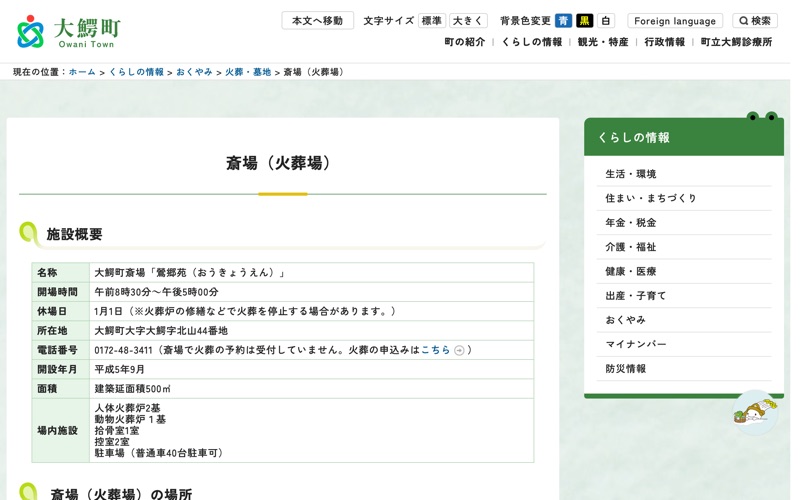Open 防災情報 in sidebar
The height and width of the screenshot is (500, 800).
(684, 369)
